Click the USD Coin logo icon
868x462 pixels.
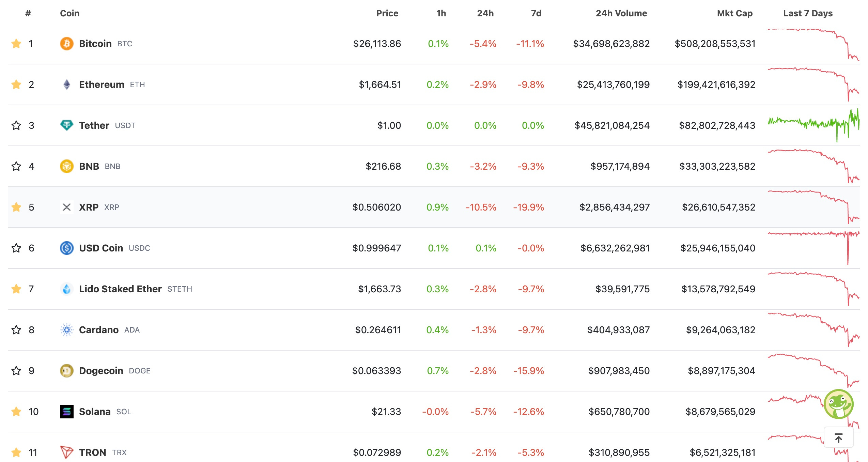[x=67, y=248]
